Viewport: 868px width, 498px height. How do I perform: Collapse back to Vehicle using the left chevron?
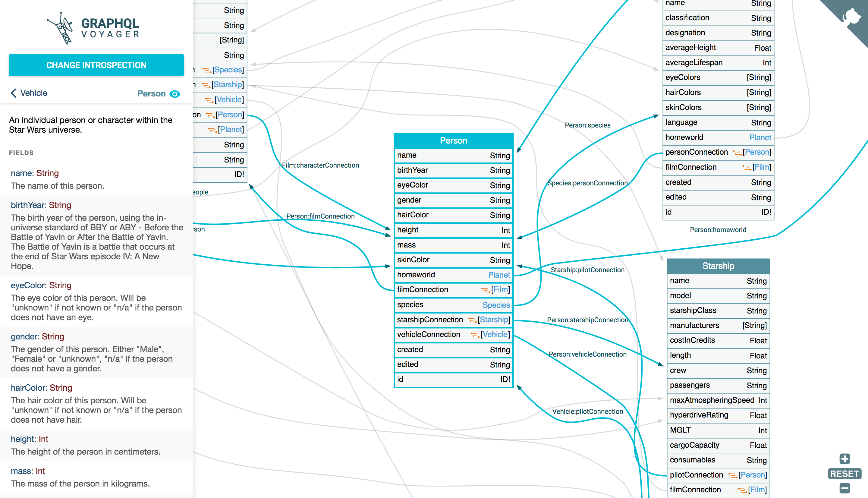click(13, 93)
